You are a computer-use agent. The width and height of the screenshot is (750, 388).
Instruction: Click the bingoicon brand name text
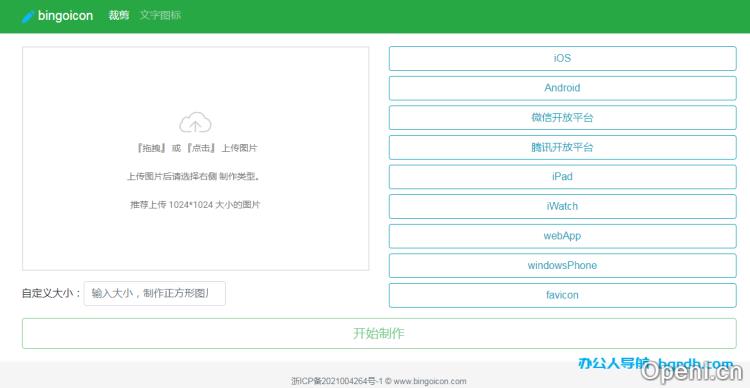point(66,16)
